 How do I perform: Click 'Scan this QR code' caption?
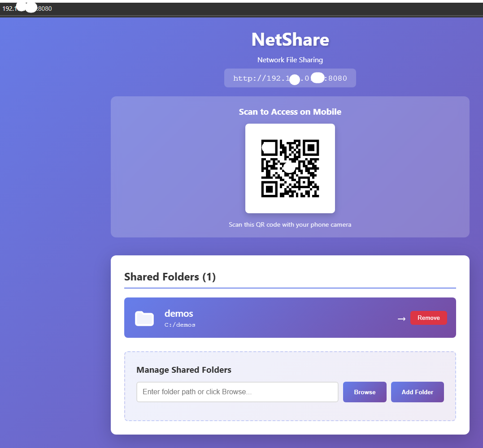point(290,224)
